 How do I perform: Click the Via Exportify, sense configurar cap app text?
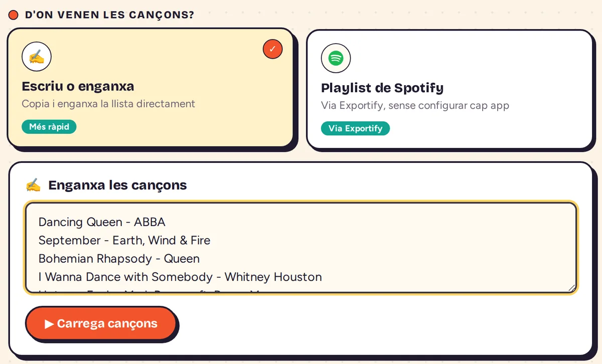tap(415, 105)
